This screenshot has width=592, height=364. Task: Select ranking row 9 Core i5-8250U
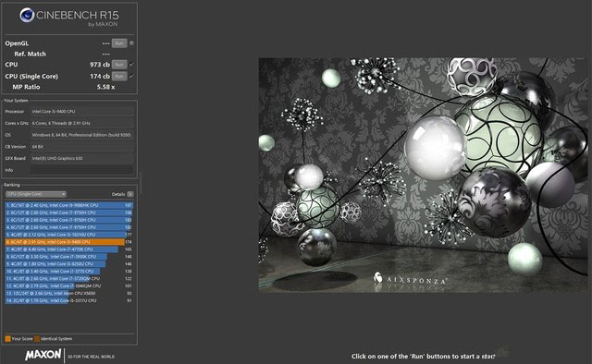click(69, 264)
